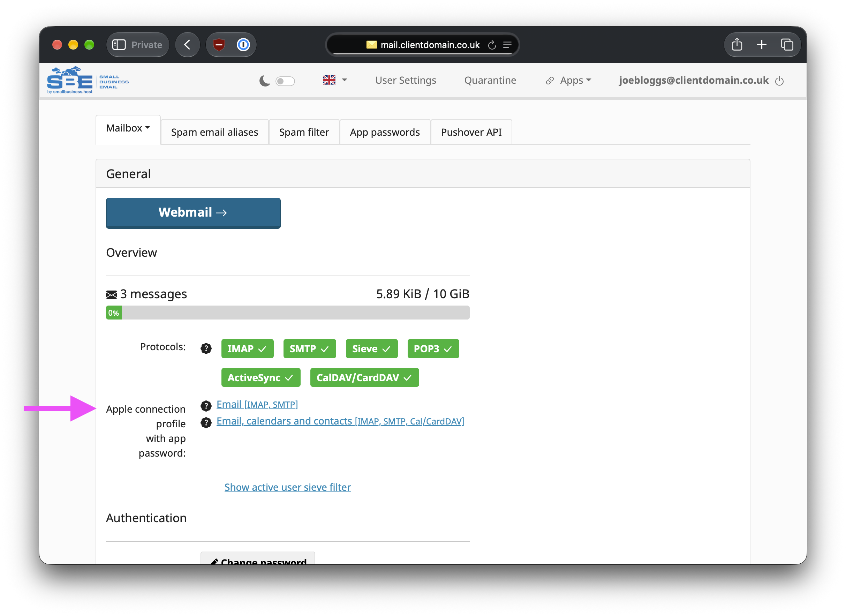The image size is (846, 616).
Task: Toggle the ActiveSync protocol badge
Action: (261, 377)
